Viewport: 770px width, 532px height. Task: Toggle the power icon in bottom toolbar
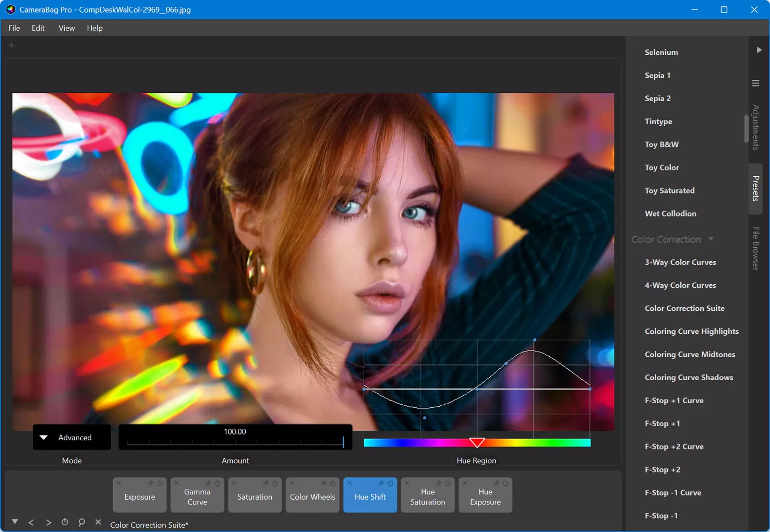click(65, 522)
